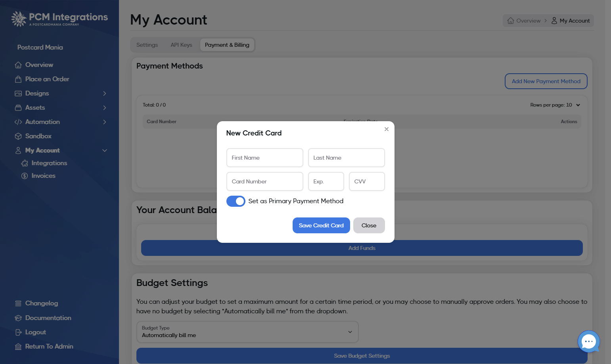
Task: Click the Actions column header
Action: click(x=569, y=122)
